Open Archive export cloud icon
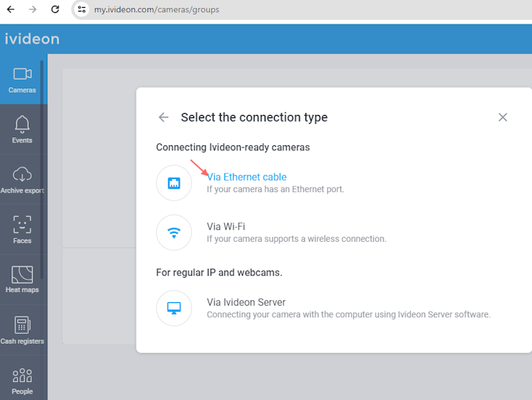This screenshot has height=400, width=532. (x=22, y=174)
